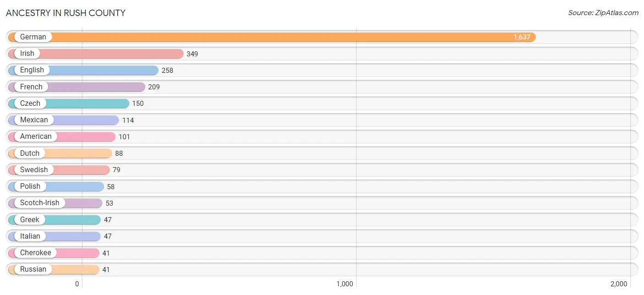
Task: Click the Scotch-Irish value 53
Action: (109, 203)
